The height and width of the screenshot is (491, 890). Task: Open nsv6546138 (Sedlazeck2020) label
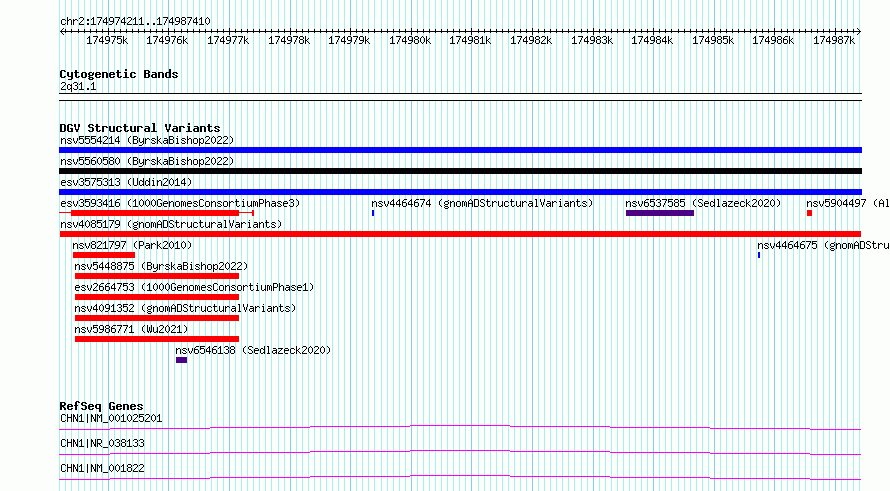pyautogui.click(x=253, y=350)
